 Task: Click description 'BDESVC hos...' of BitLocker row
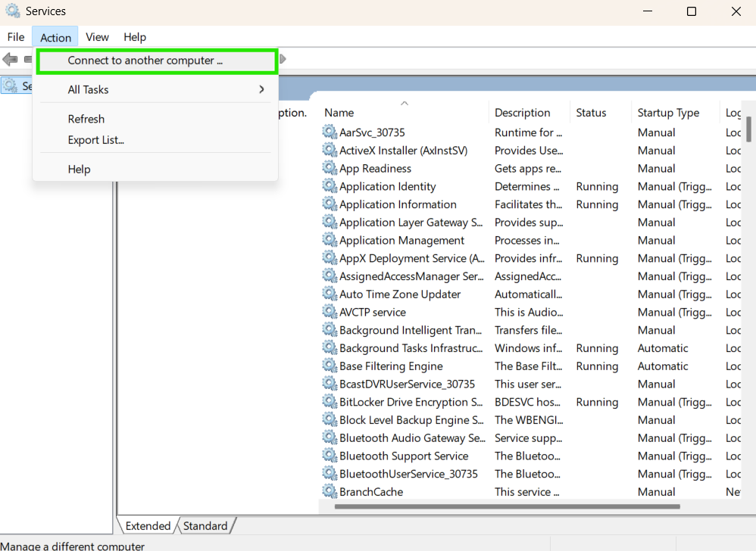pos(527,402)
